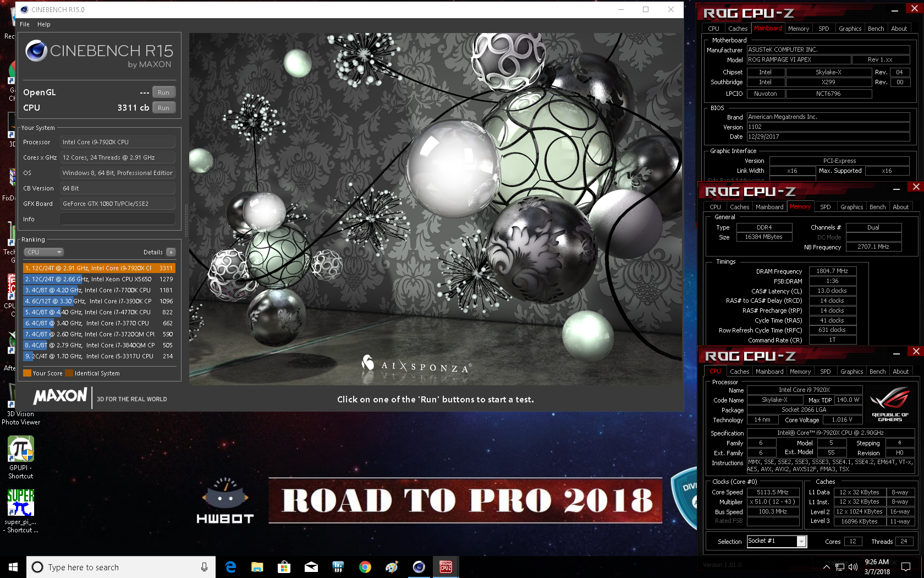The height and width of the screenshot is (578, 924).
Task: Open Bench tab in bottom CPU-Z window
Action: coord(877,372)
